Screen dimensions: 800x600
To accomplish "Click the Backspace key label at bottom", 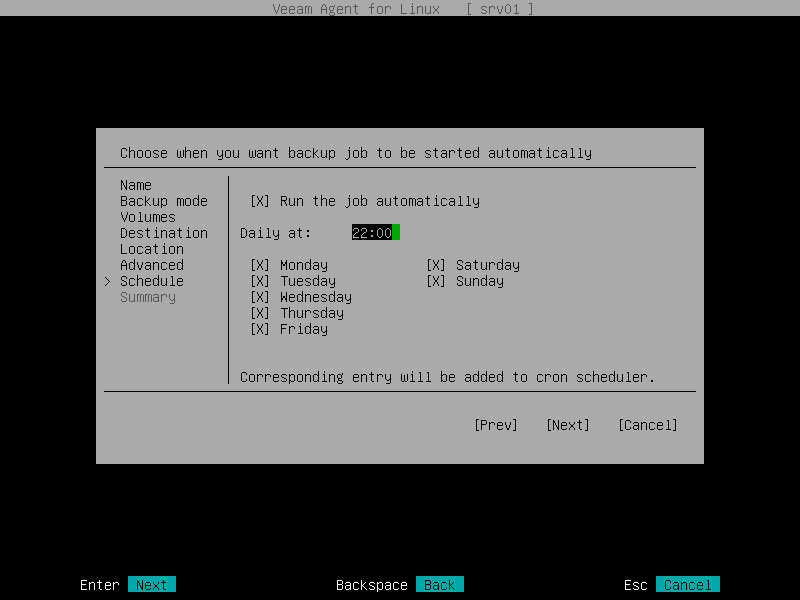I will (x=371, y=585).
